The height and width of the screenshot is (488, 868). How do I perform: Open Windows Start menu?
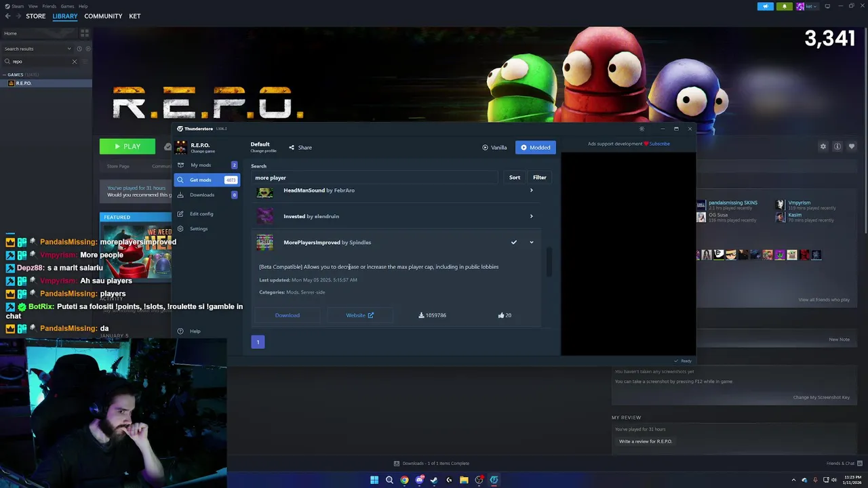pyautogui.click(x=374, y=480)
